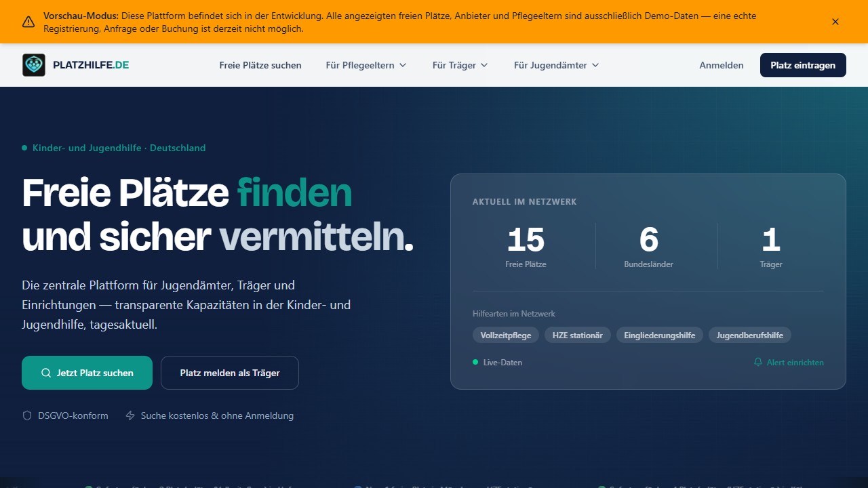Click Platz melden als Träger button
Screen dimensions: 868x488
[x=230, y=373]
